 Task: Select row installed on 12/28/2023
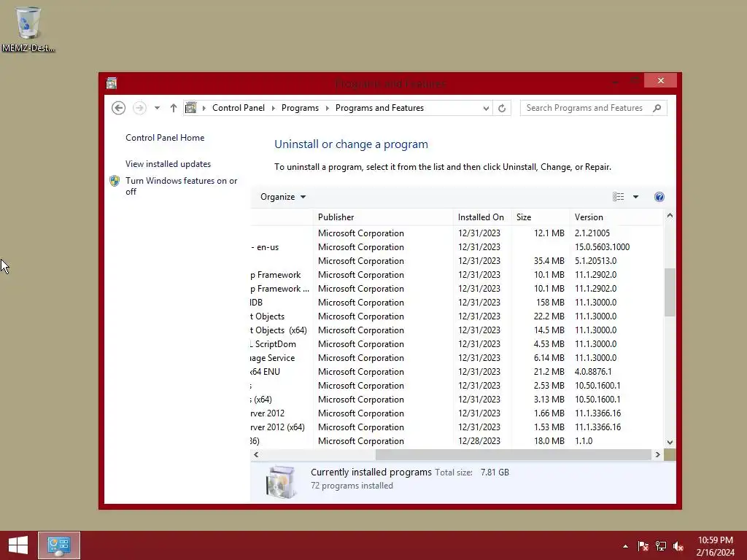[x=457, y=441]
